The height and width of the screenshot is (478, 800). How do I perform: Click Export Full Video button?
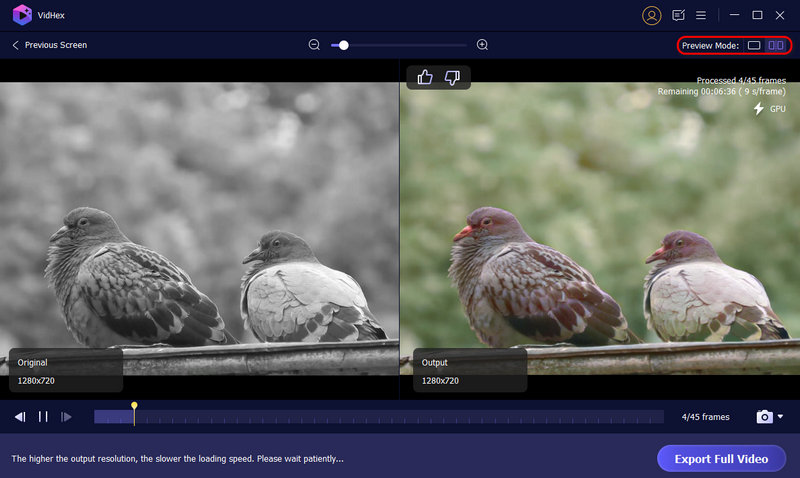pyautogui.click(x=719, y=459)
